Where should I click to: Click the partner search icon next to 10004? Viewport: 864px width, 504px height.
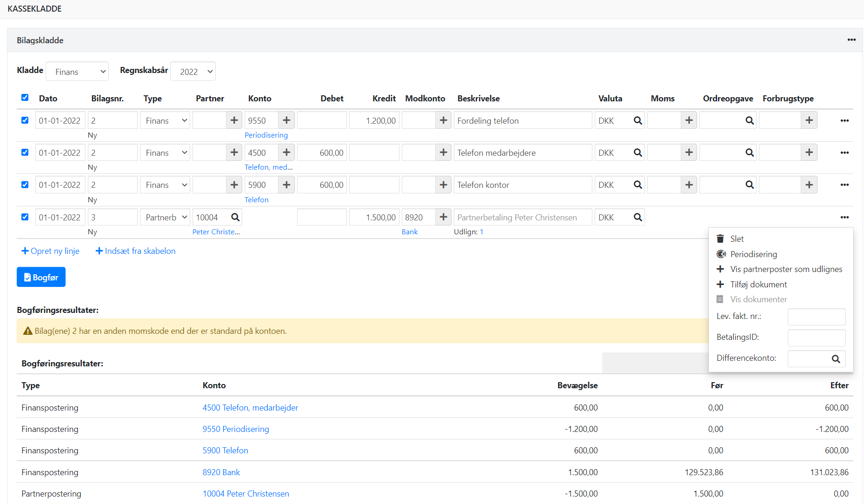[235, 217]
